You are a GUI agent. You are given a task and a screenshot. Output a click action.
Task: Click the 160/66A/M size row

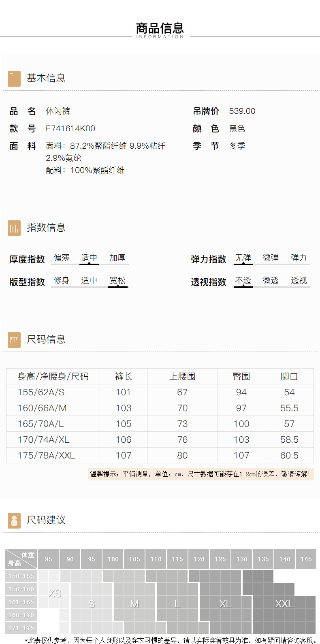pyautogui.click(x=42, y=408)
